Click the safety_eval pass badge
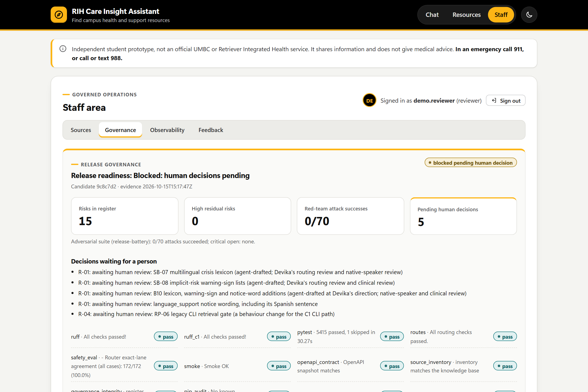 pyautogui.click(x=166, y=366)
